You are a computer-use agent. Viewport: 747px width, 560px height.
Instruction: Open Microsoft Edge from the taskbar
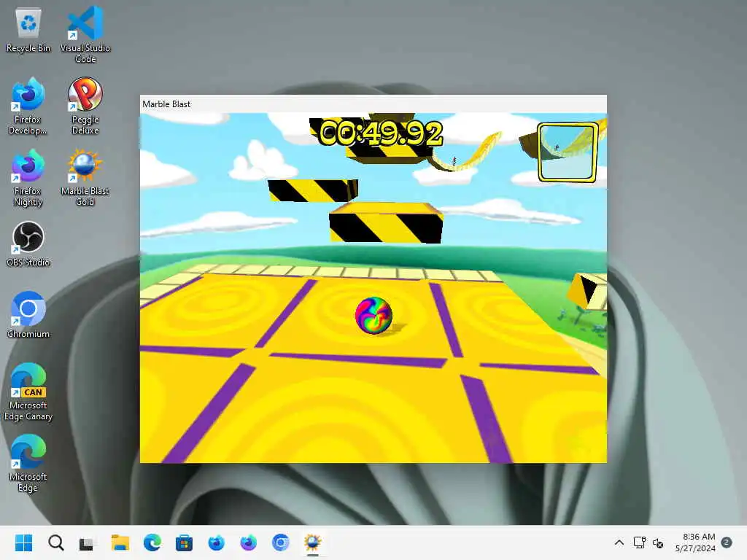[152, 542]
